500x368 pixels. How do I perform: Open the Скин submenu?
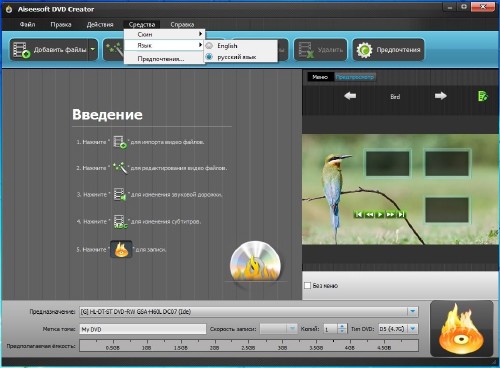click(164, 34)
